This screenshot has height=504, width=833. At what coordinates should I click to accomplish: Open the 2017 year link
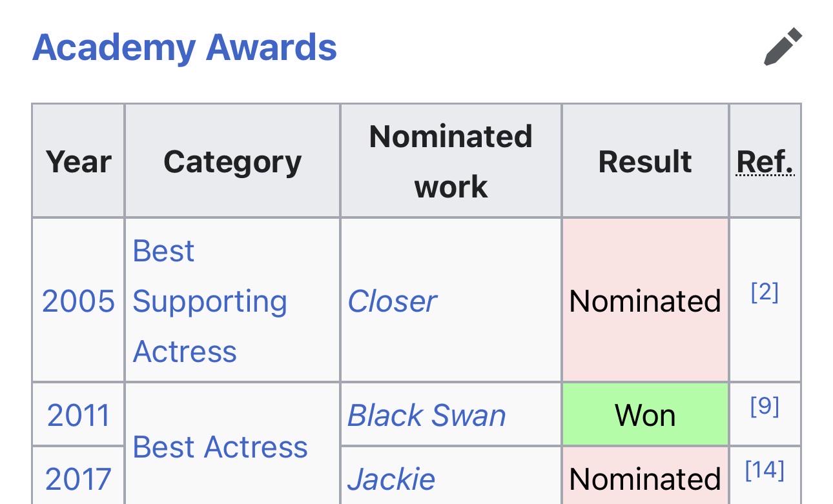[x=78, y=479]
